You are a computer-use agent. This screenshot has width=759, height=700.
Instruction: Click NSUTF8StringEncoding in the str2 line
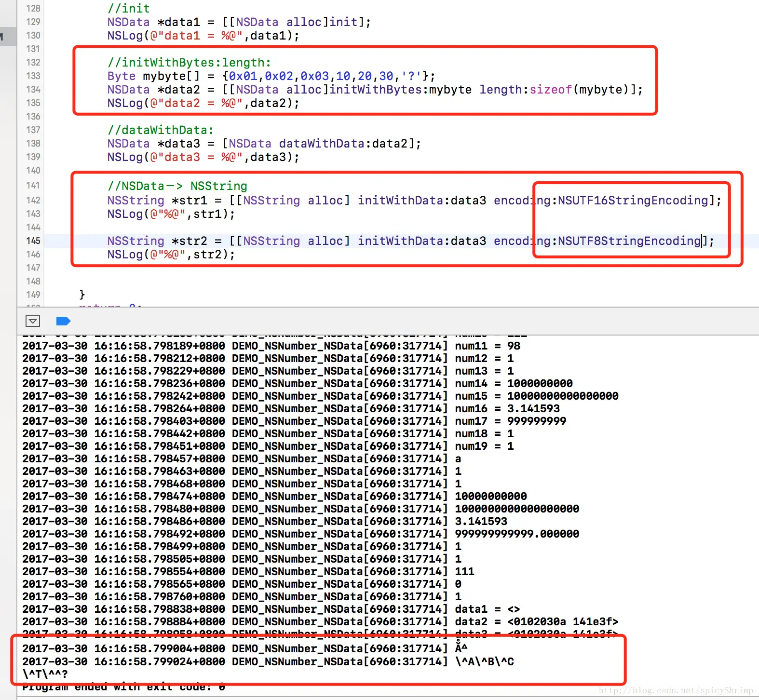point(629,241)
